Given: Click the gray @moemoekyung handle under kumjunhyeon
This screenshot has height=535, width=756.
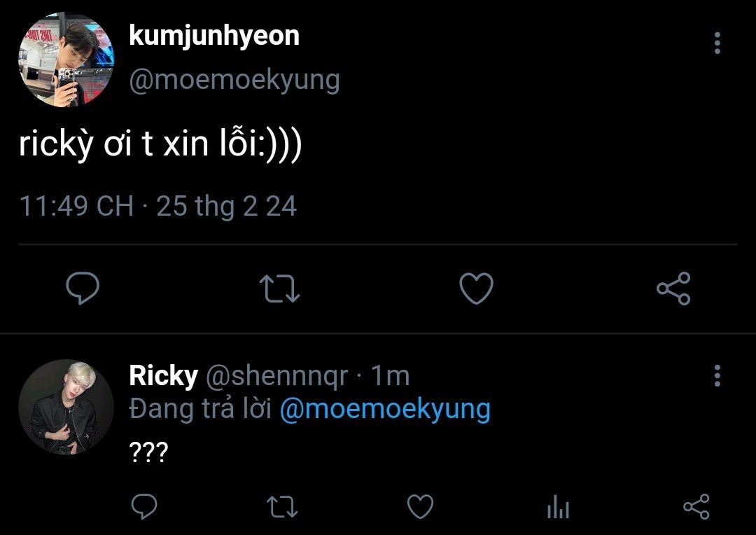Looking at the screenshot, I should tap(234, 80).
